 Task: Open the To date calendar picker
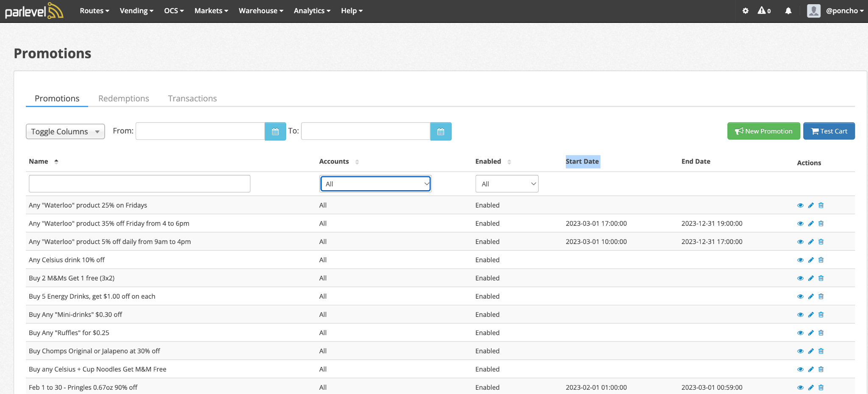click(441, 131)
